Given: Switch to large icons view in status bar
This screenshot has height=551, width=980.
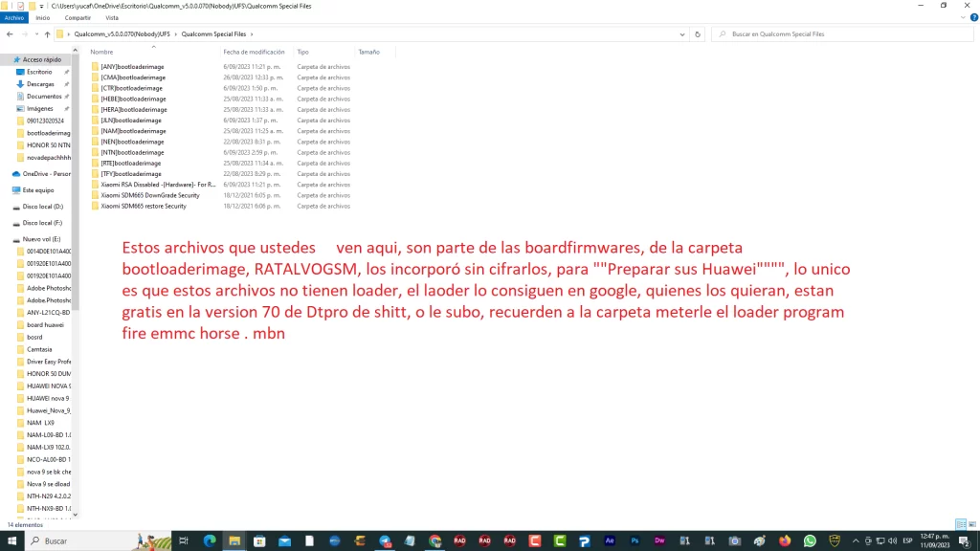Looking at the screenshot, I should point(972,525).
